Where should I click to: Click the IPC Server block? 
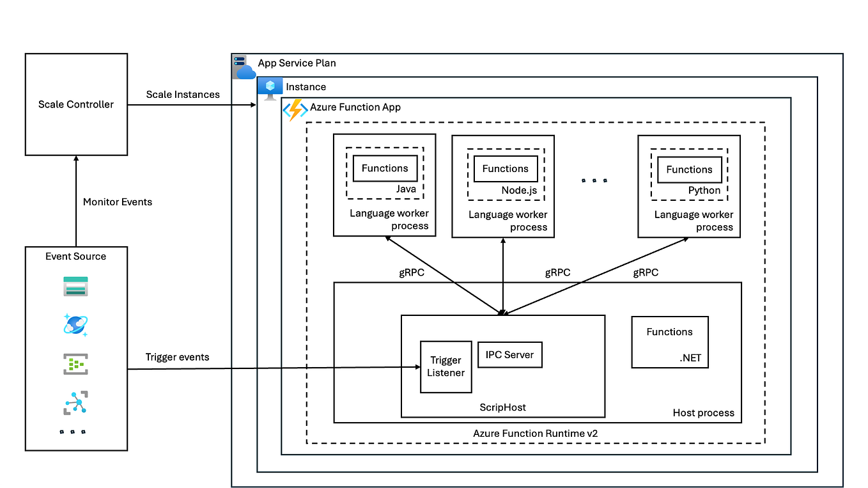pyautogui.click(x=509, y=354)
